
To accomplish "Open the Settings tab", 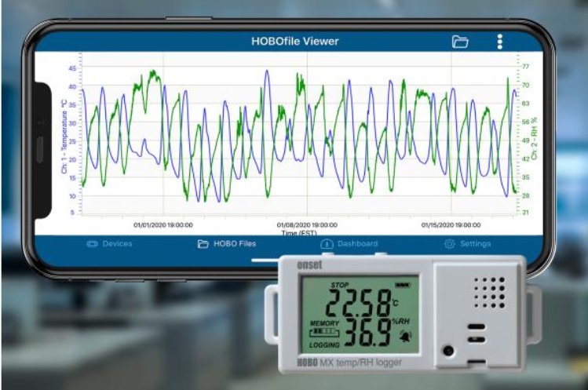I will pos(468,244).
